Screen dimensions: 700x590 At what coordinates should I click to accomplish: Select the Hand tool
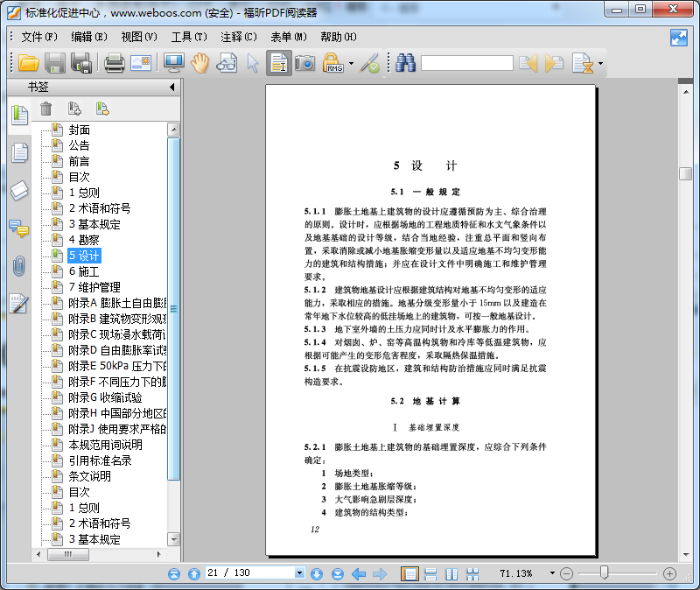click(200, 63)
